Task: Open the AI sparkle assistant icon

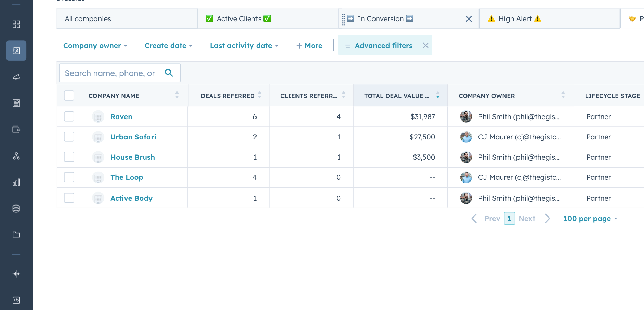Action: point(16,274)
